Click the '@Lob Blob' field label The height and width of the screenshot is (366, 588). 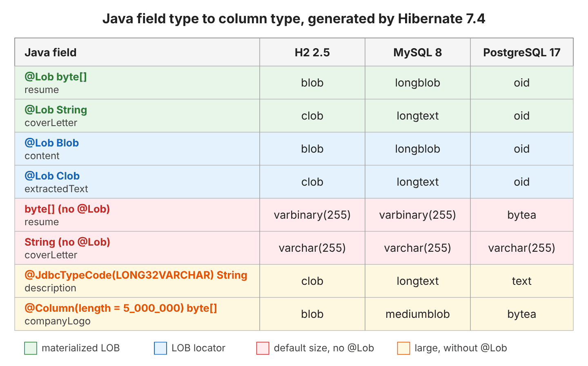(x=51, y=143)
